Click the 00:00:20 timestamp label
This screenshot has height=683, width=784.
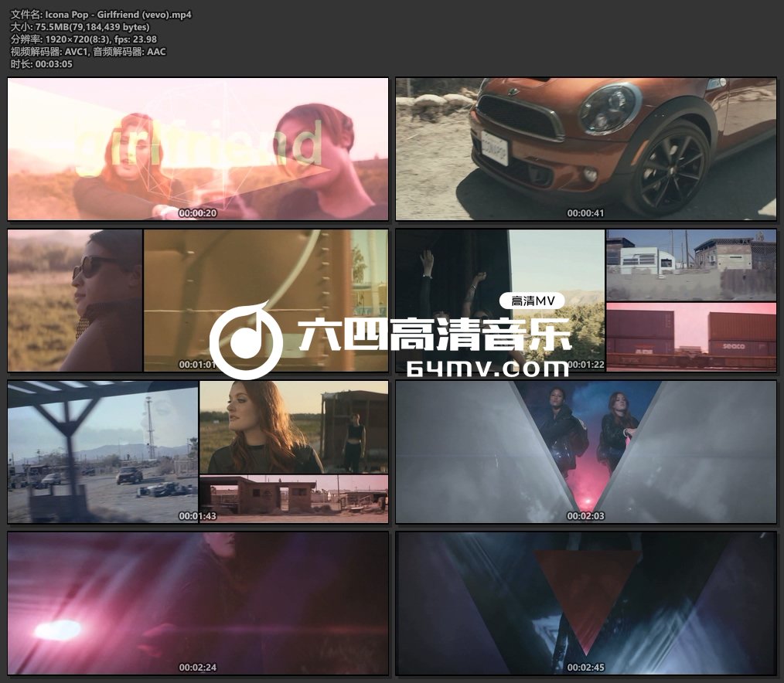[x=198, y=212]
